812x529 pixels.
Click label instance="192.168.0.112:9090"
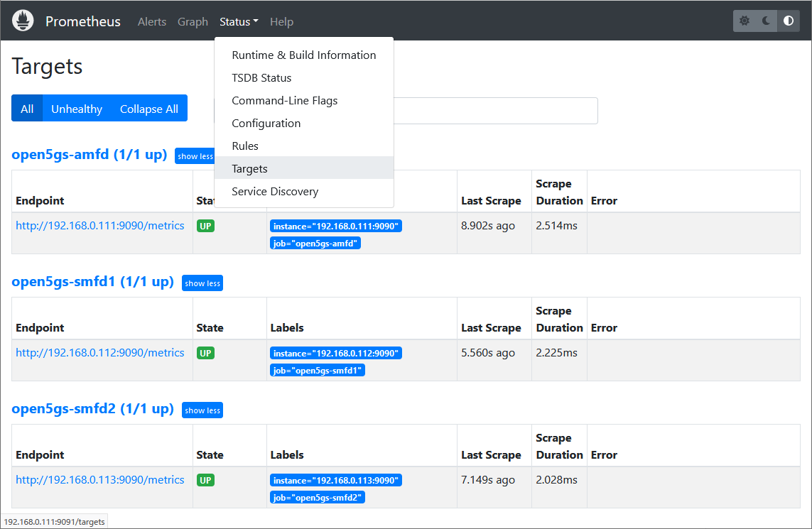tap(336, 354)
